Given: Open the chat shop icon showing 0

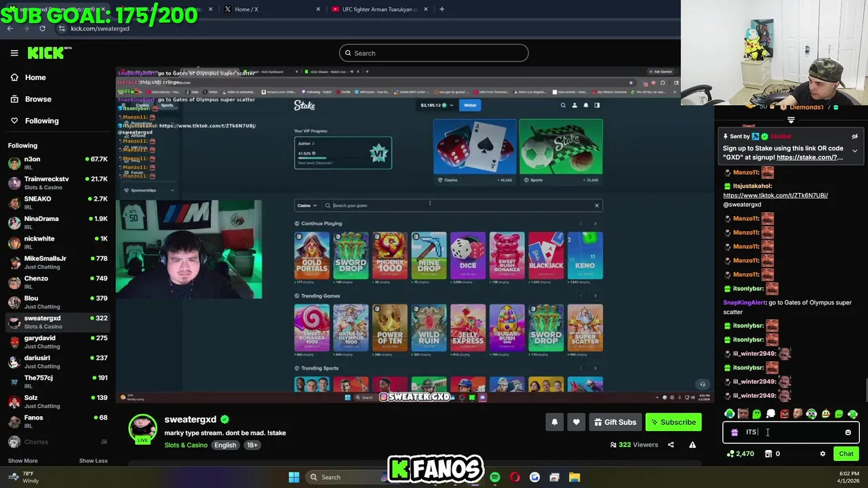Looking at the screenshot, I should [x=772, y=454].
